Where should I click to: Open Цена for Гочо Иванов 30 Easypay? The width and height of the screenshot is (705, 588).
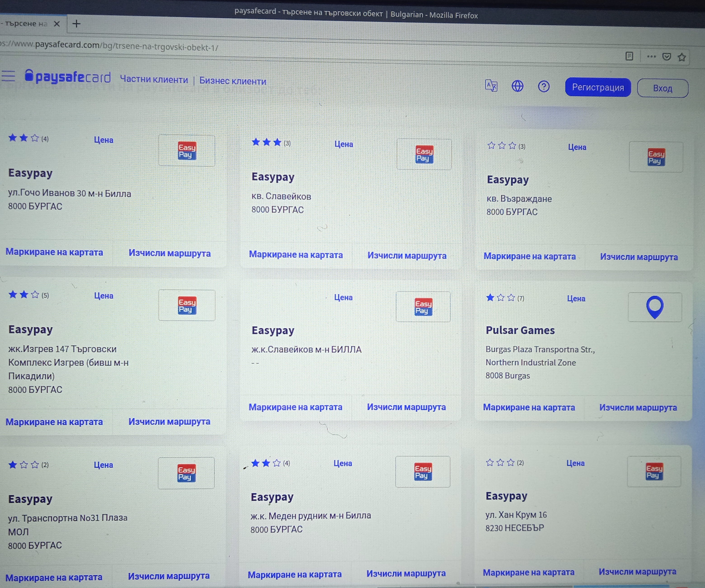(x=103, y=140)
